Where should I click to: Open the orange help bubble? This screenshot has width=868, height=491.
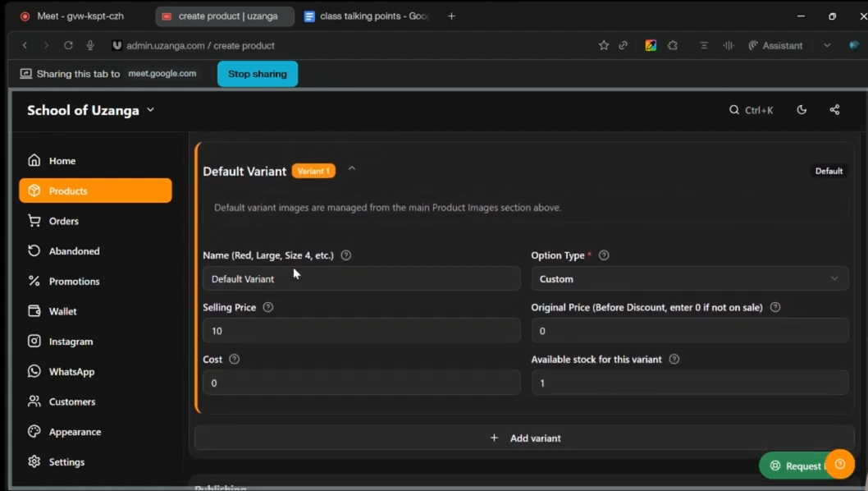840,465
